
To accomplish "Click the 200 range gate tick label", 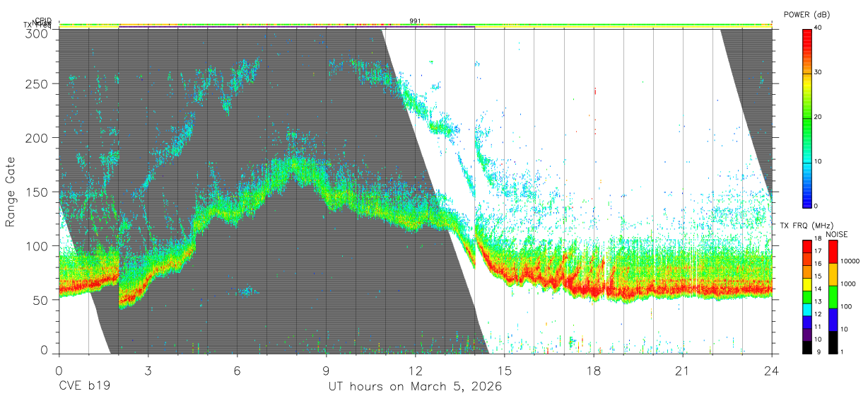I will [36, 138].
